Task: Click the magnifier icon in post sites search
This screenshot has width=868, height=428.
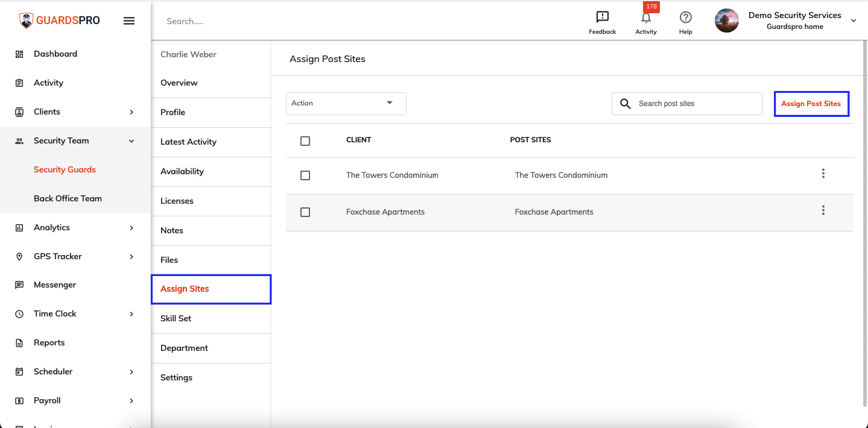Action: pyautogui.click(x=626, y=104)
